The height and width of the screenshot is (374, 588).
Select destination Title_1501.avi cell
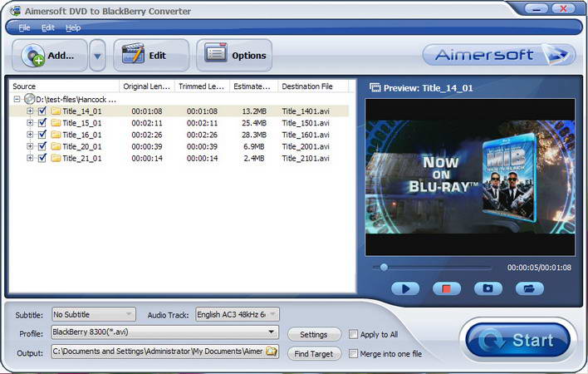(306, 123)
